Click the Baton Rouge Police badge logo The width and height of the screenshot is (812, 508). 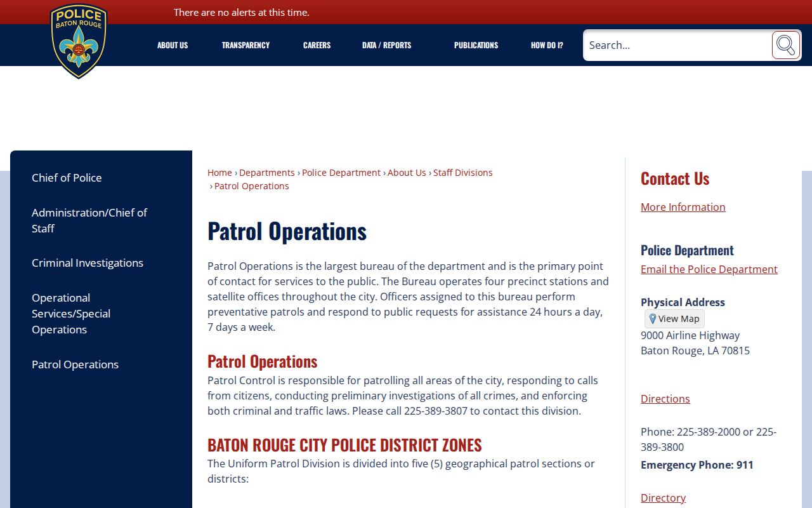coord(79,41)
